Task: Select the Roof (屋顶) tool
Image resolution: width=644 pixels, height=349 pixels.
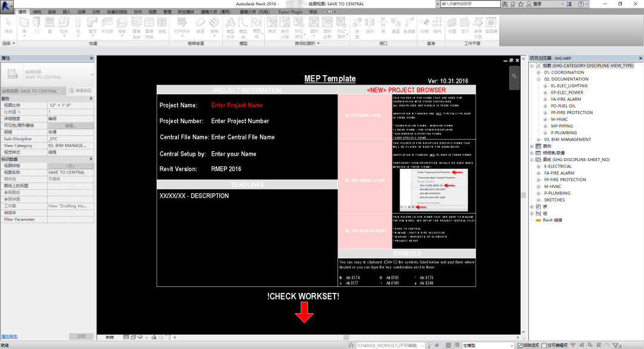Action: 93,26
